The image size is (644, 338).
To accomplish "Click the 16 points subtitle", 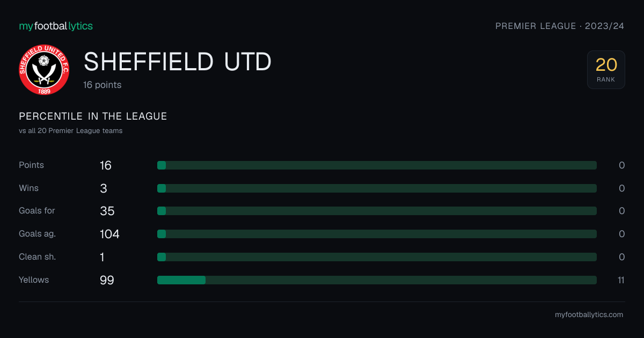I will 103,85.
